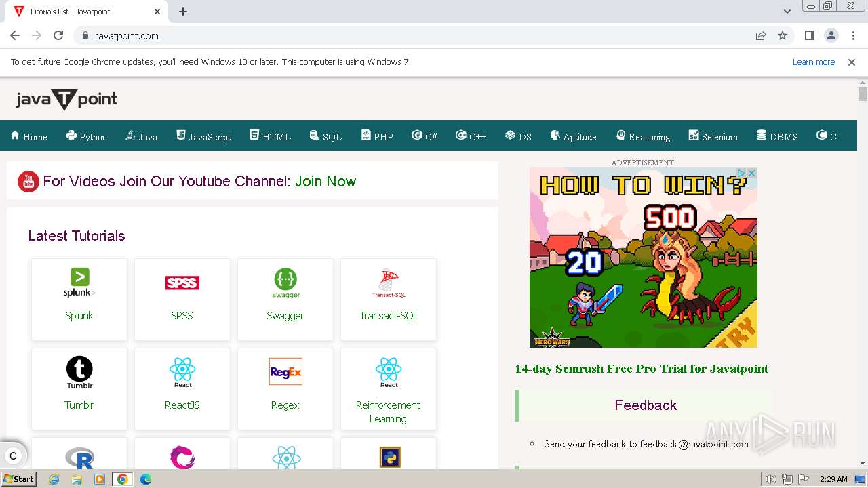Open the Chrome three-dot menu
Viewport: 868px width, 488px height.
tap(853, 36)
